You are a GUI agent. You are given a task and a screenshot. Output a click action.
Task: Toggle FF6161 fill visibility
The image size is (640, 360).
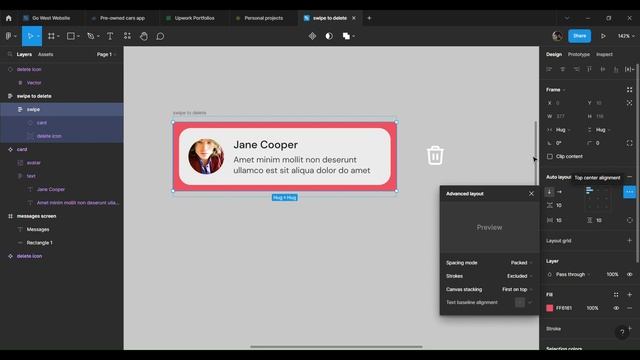click(616, 308)
